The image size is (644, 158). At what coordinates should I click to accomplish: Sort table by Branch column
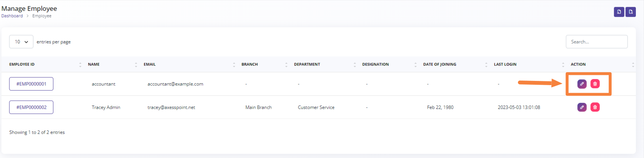click(250, 64)
